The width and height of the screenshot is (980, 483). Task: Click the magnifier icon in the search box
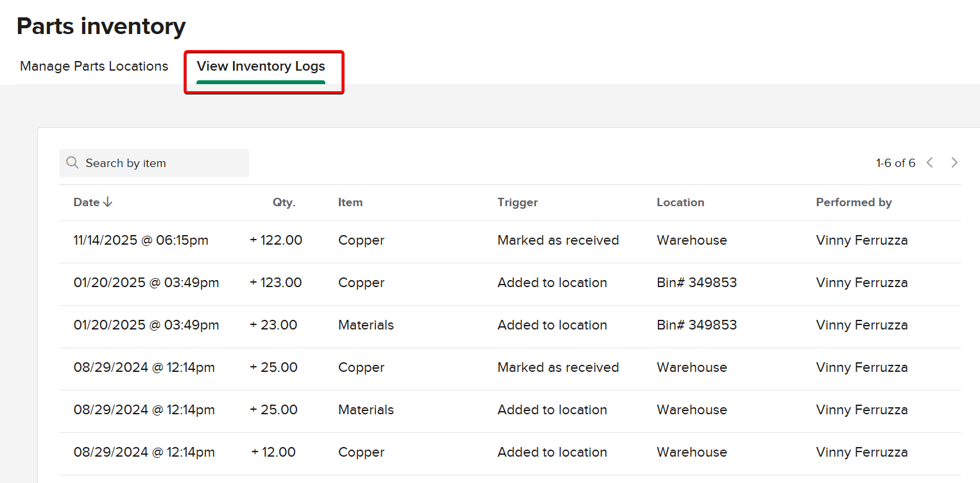(73, 163)
